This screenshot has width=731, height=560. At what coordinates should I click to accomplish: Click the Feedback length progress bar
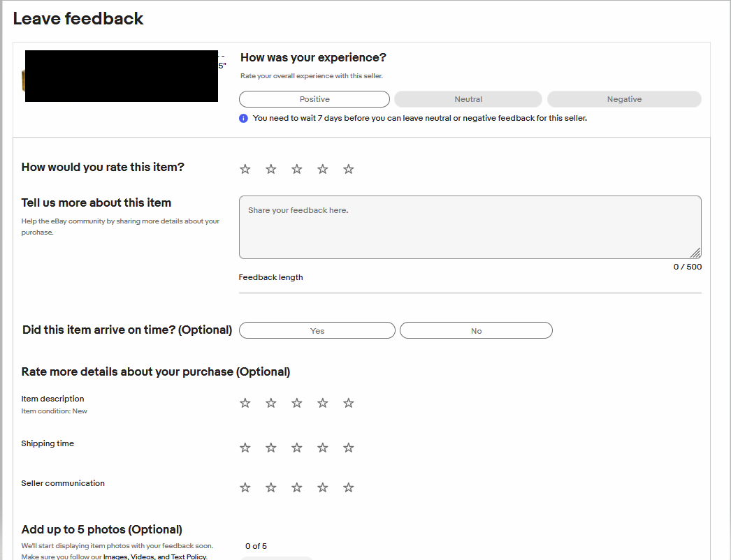coord(470,293)
